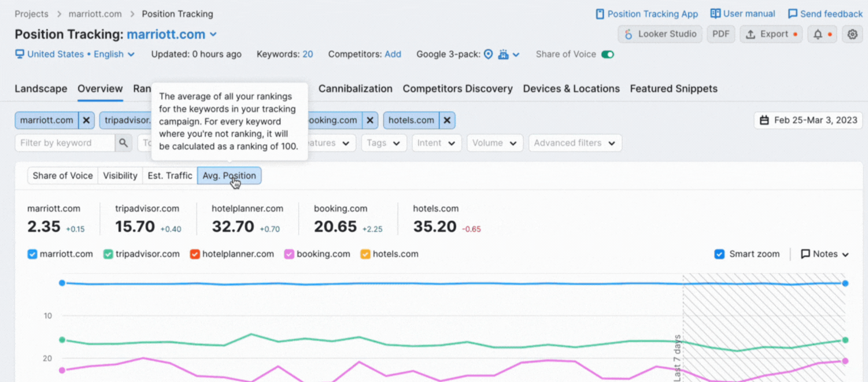Change United States English location dropdown
Screen dimensions: 868x382
(75, 54)
